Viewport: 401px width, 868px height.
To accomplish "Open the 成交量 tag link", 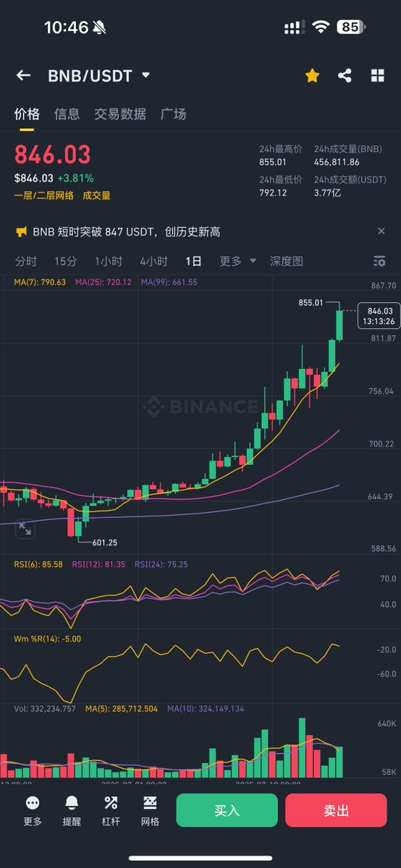I will click(x=96, y=195).
